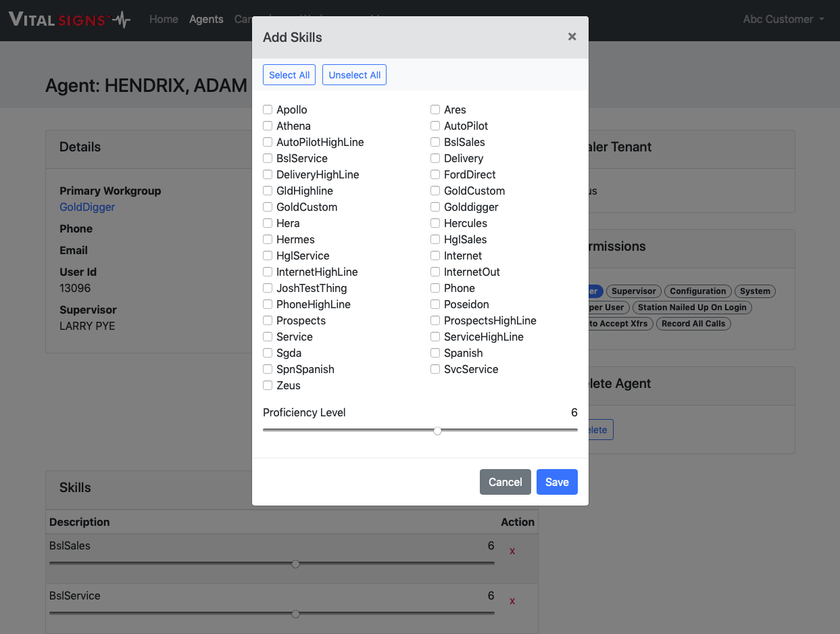The height and width of the screenshot is (634, 840).
Task: Open the Abc Customer dropdown
Action: click(x=783, y=20)
